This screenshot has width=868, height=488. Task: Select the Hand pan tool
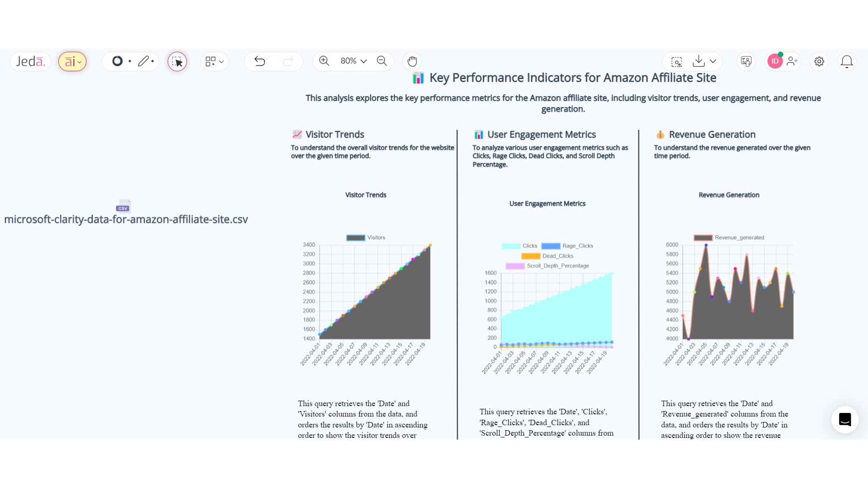point(412,61)
